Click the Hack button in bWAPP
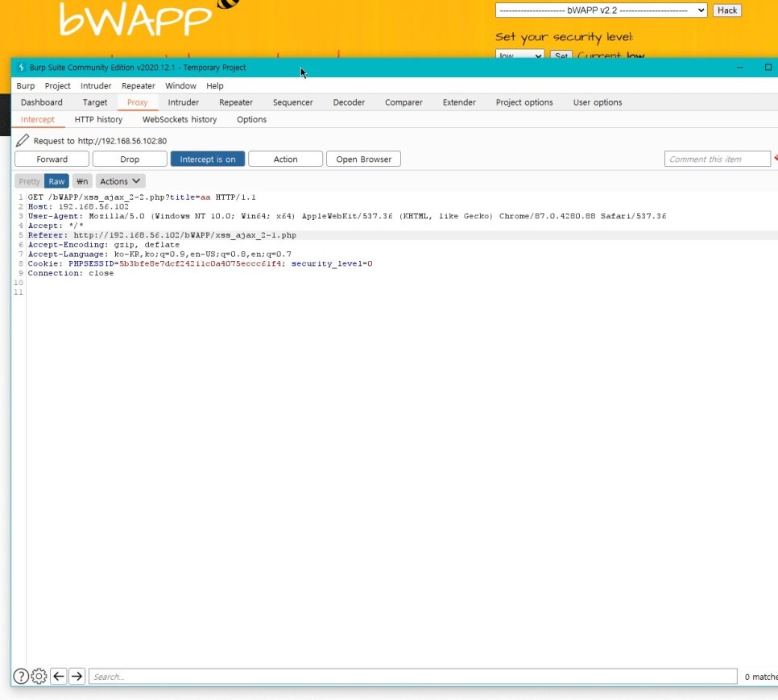 click(727, 10)
